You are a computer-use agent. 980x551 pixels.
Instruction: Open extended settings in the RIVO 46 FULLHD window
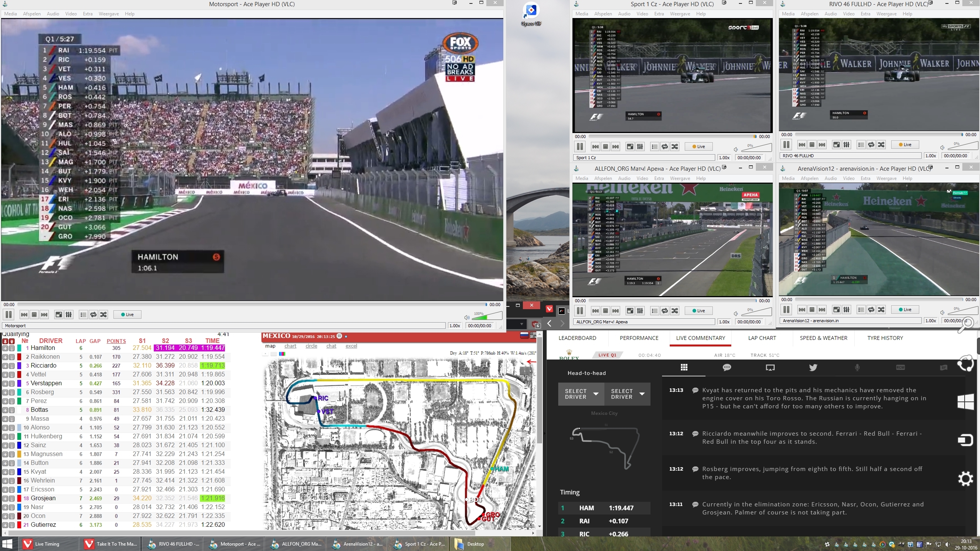(x=847, y=145)
